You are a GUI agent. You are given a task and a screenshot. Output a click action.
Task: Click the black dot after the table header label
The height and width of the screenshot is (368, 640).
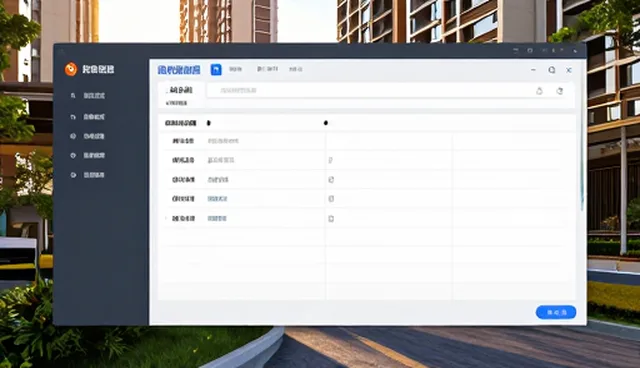point(209,123)
